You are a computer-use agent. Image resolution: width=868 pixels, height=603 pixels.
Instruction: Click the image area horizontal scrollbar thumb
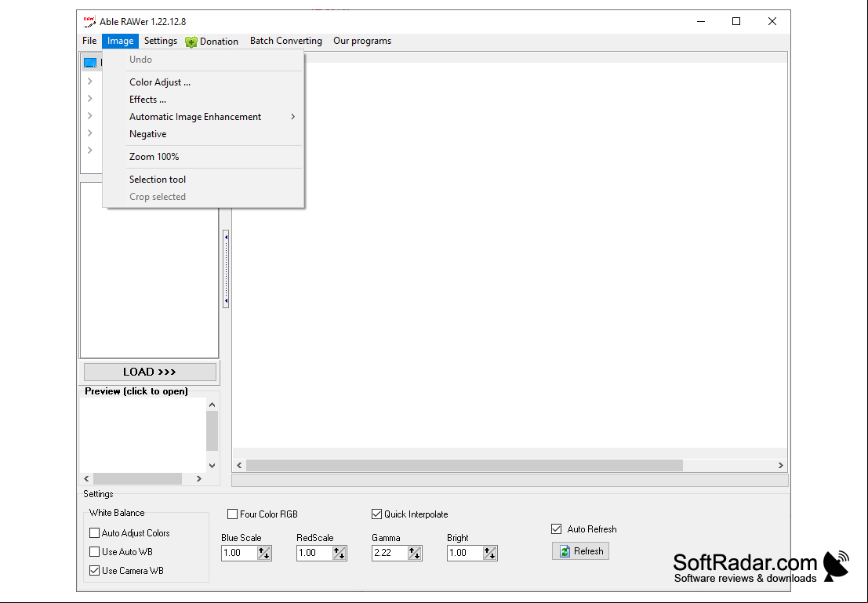click(x=464, y=466)
